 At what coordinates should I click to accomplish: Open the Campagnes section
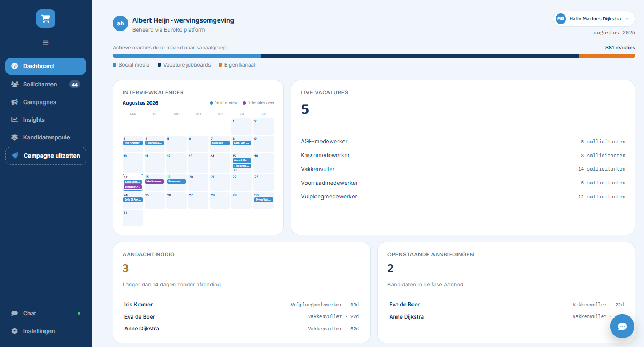(46, 102)
